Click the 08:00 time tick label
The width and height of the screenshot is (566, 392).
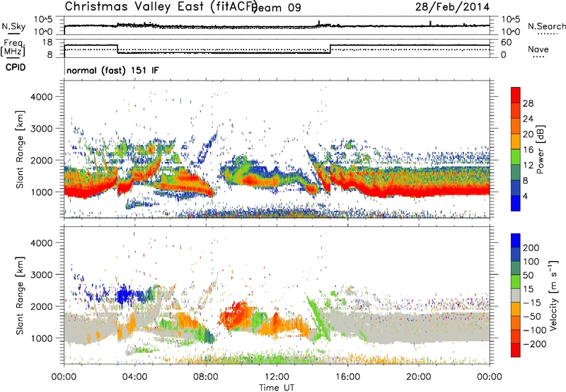click(206, 377)
